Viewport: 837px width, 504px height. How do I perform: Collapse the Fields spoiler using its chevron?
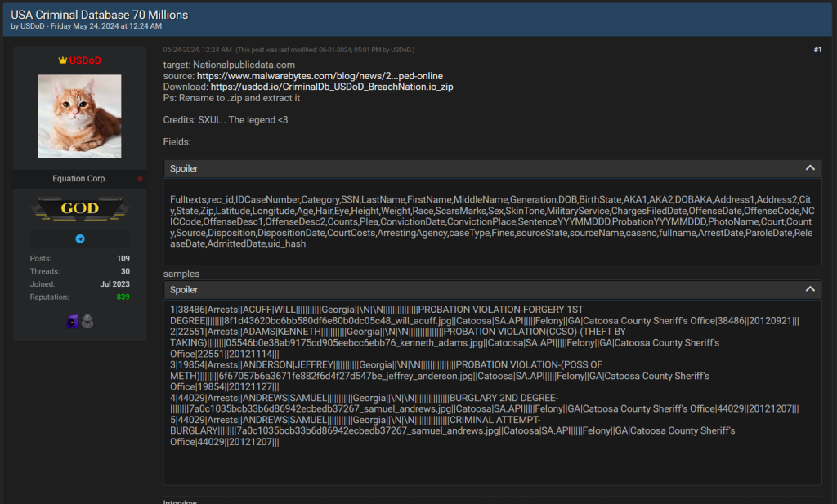pos(810,168)
